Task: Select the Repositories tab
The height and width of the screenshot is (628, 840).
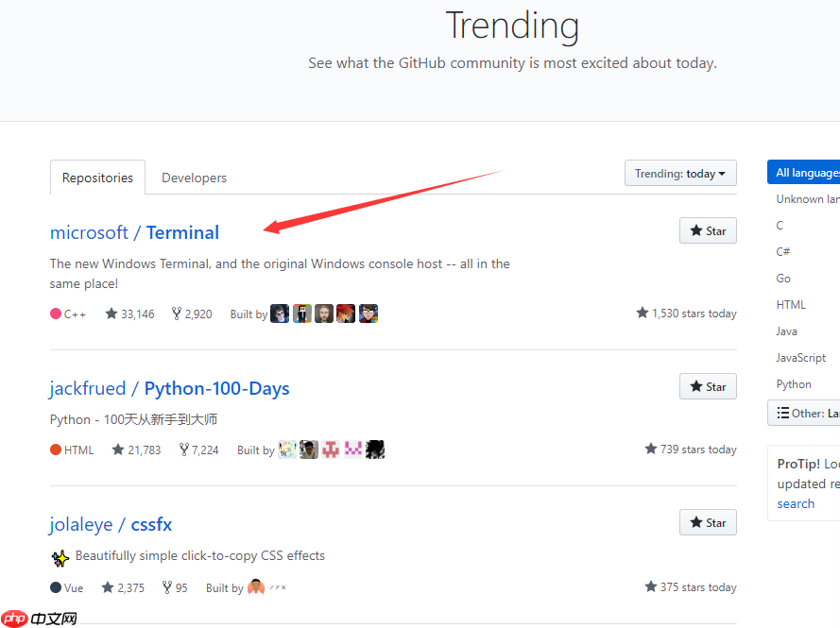Action: (x=97, y=178)
